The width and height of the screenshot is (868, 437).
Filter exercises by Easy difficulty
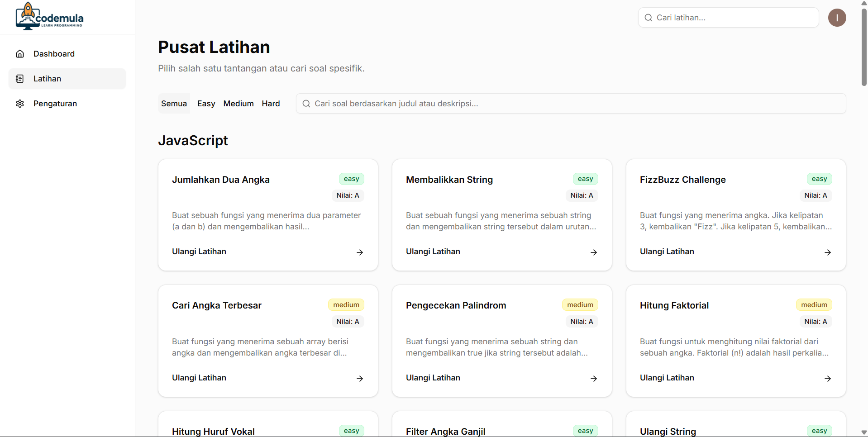point(206,104)
